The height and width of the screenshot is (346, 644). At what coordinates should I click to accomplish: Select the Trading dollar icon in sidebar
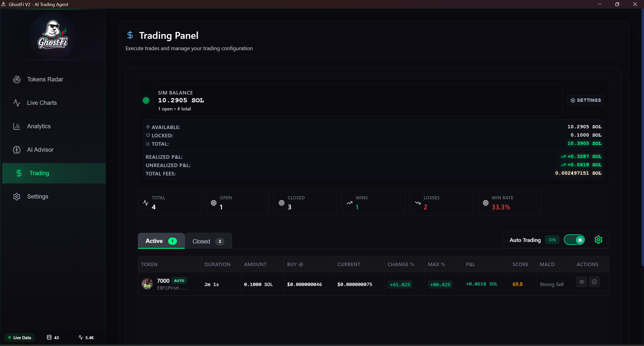(x=19, y=173)
